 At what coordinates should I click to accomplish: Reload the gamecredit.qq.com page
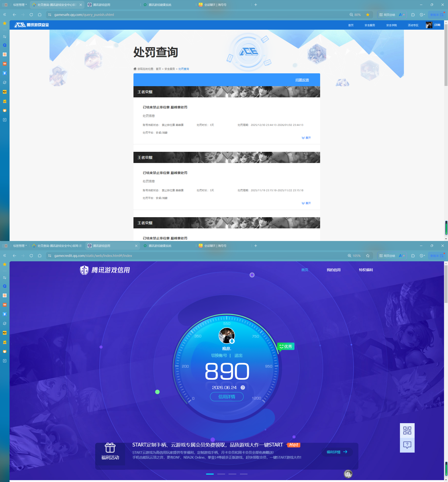click(x=31, y=255)
